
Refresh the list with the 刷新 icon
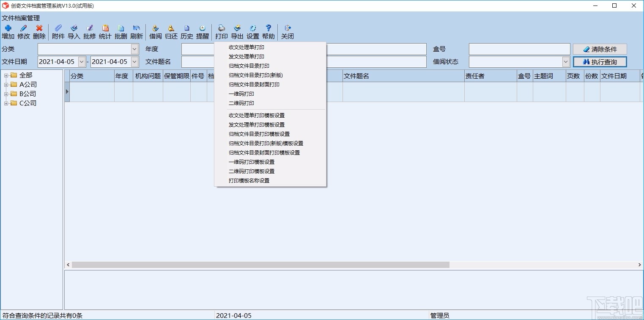pyautogui.click(x=137, y=32)
